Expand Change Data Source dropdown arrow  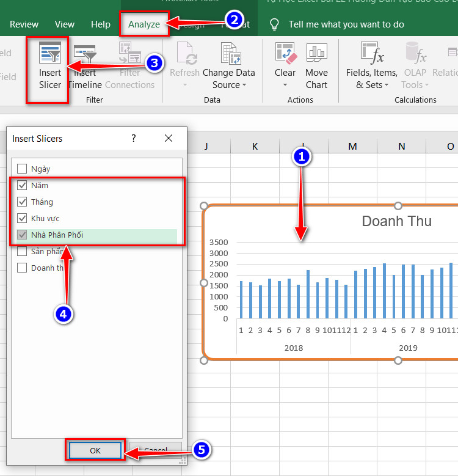click(244, 85)
